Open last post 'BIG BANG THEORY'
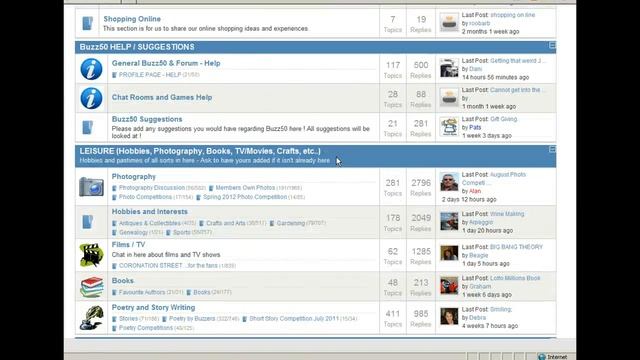640x360 pixels. [516, 247]
